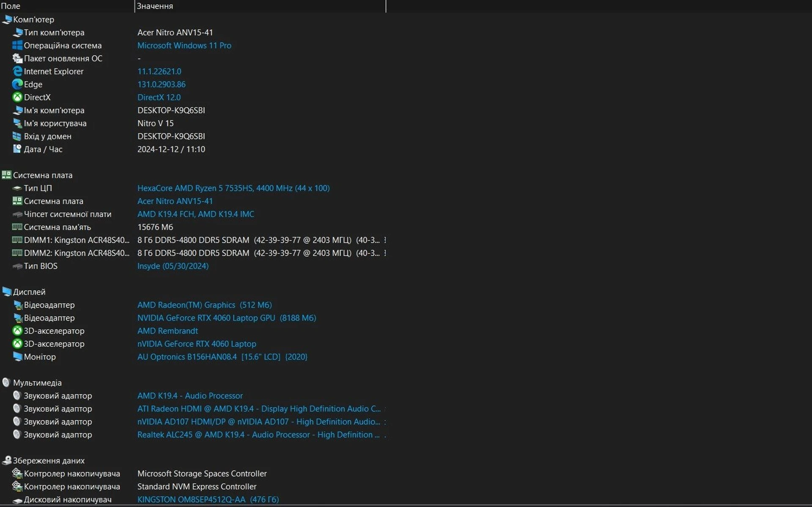This screenshot has width=812, height=507.
Task: Open the NVIDIA GeForce RTX 4060 Laptop GPU link
Action: 227,318
